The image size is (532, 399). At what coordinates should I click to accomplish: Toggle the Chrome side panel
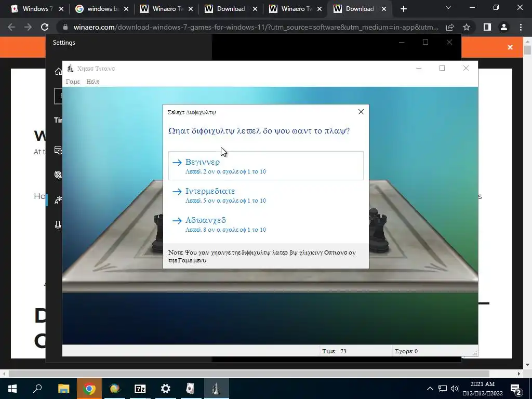pyautogui.click(x=487, y=27)
